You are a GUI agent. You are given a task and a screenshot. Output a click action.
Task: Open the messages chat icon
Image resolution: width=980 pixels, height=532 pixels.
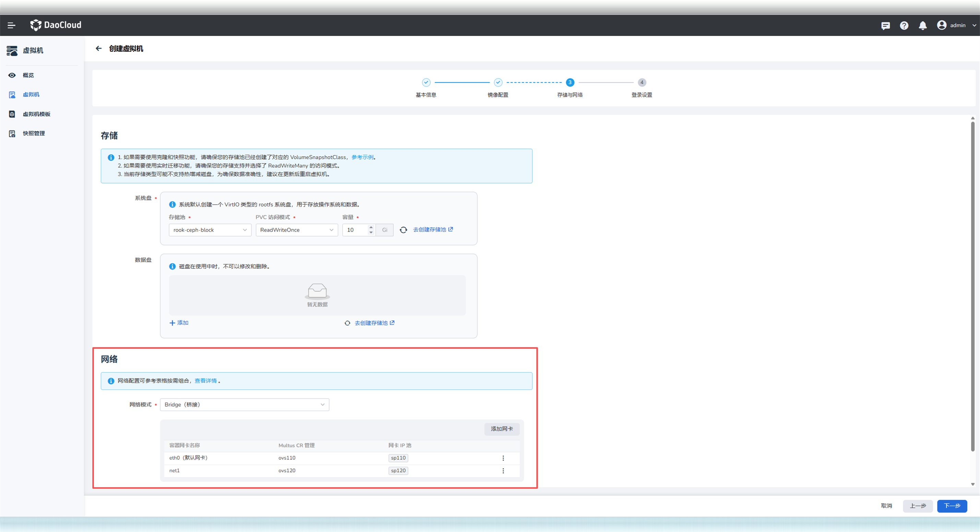click(x=885, y=25)
